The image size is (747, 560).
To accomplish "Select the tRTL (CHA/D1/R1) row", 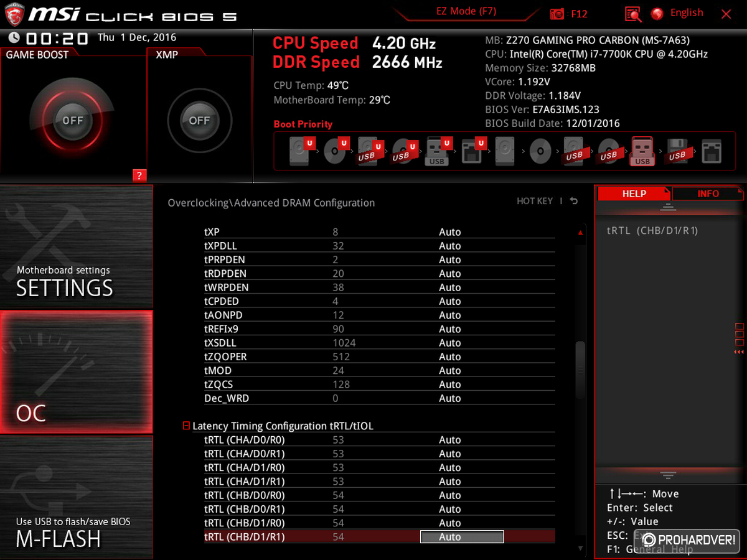I will 379,482.
